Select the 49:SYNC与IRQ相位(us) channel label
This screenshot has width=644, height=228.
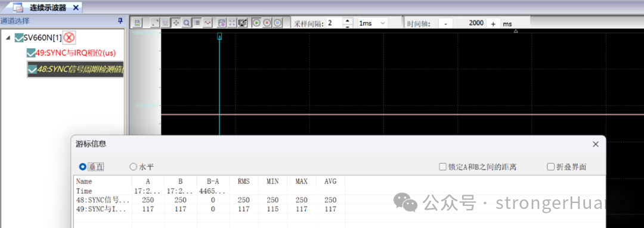76,53
